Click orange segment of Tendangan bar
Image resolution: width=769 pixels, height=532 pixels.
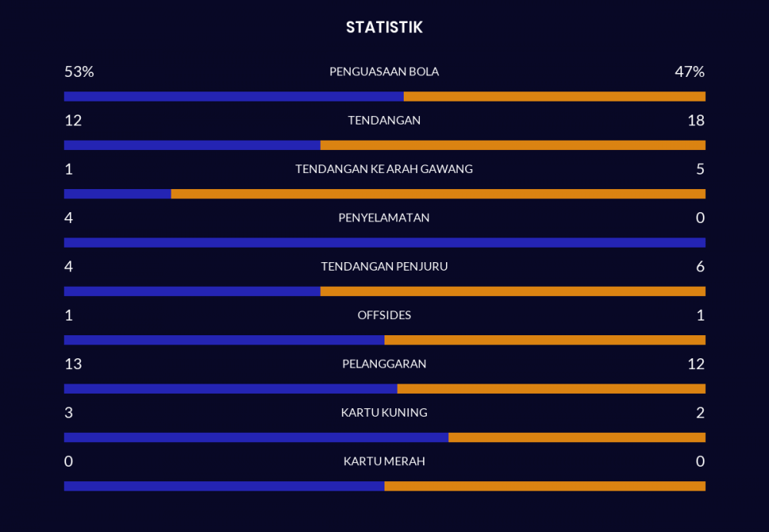[x=512, y=145]
